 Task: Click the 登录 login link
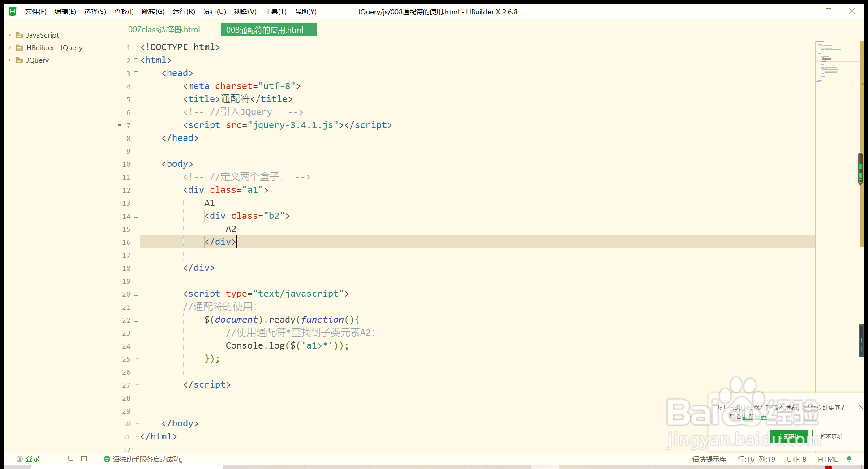coord(33,459)
